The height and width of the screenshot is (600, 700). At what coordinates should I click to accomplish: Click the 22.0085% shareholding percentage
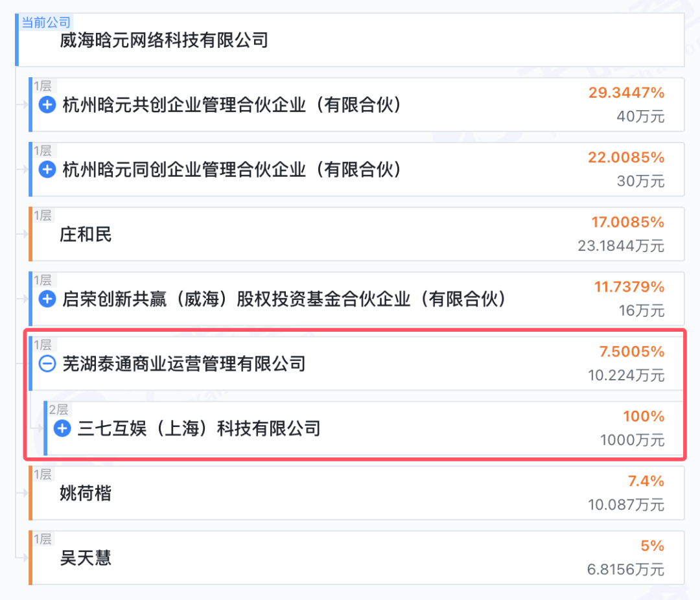626,157
